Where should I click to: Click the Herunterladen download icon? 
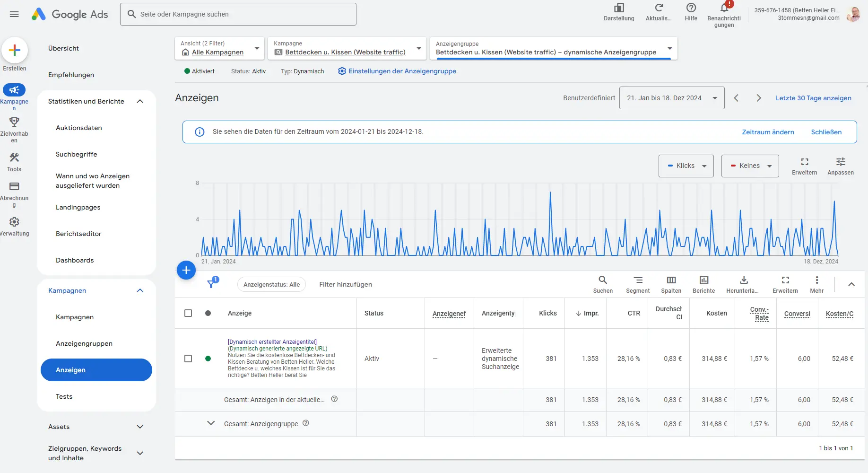click(744, 280)
